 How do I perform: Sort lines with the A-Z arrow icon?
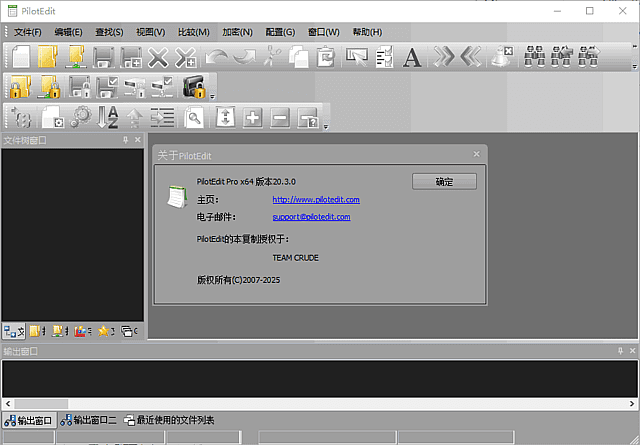coord(108,118)
